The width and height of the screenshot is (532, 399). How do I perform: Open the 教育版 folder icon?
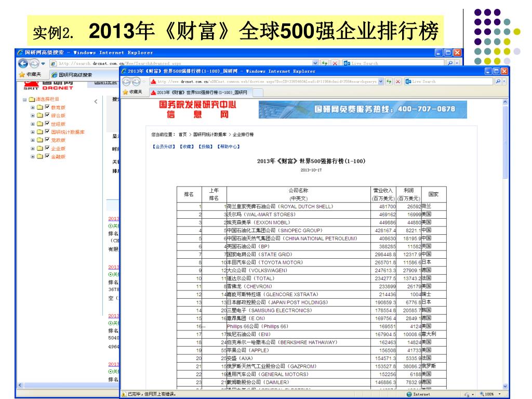pos(39,107)
